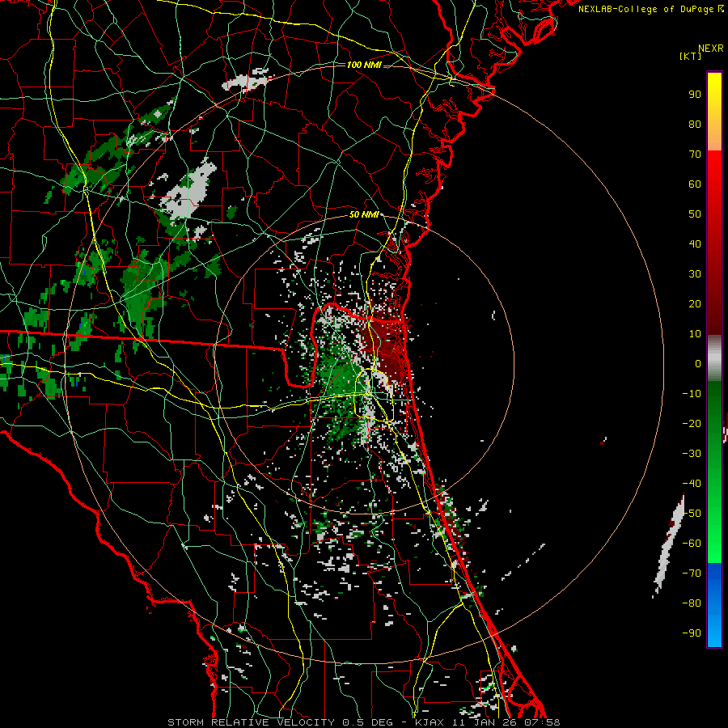
Task: Click the 0.5 DEG elevation text
Action: [368, 722]
